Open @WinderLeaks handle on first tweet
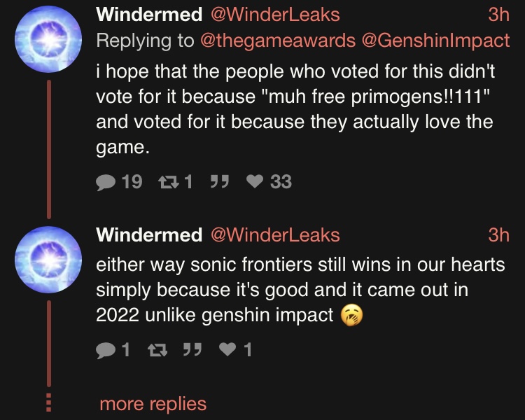 point(275,15)
